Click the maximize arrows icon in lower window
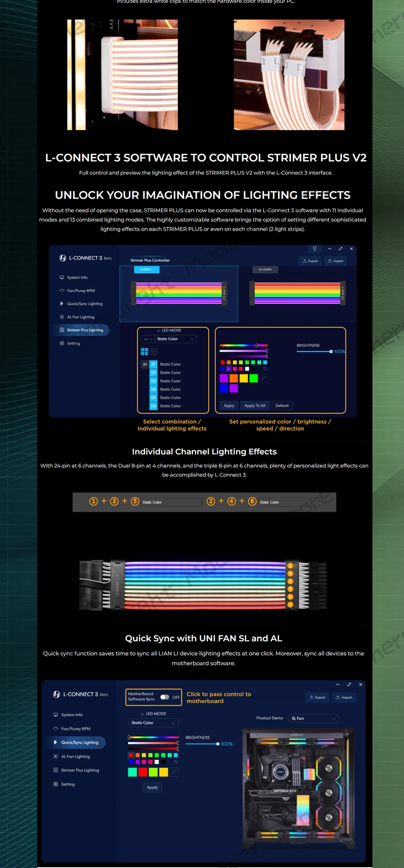The image size is (404, 868). [349, 685]
